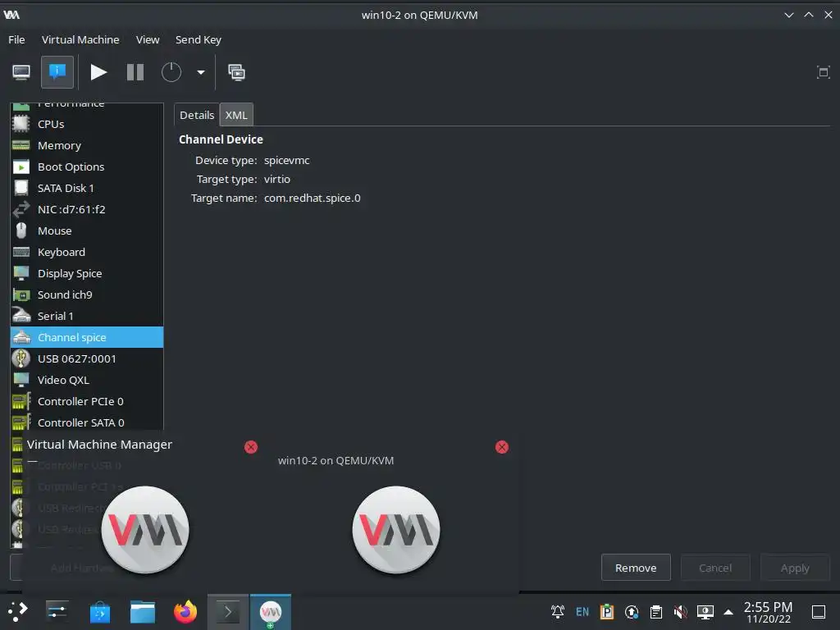Switch to the XML tab

click(236, 115)
